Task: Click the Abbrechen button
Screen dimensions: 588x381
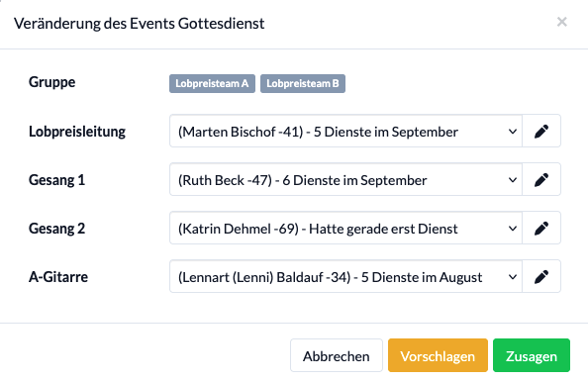Action: pos(336,355)
